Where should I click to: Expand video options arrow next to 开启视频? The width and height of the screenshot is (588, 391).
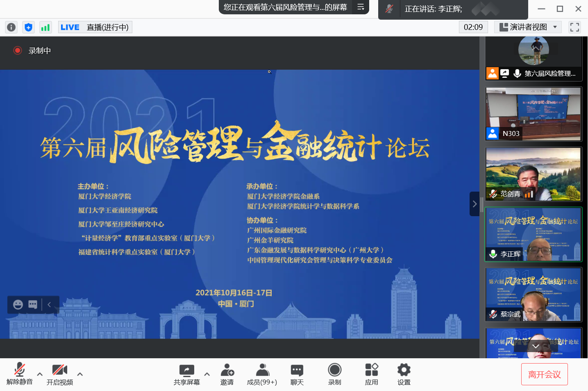(x=80, y=374)
